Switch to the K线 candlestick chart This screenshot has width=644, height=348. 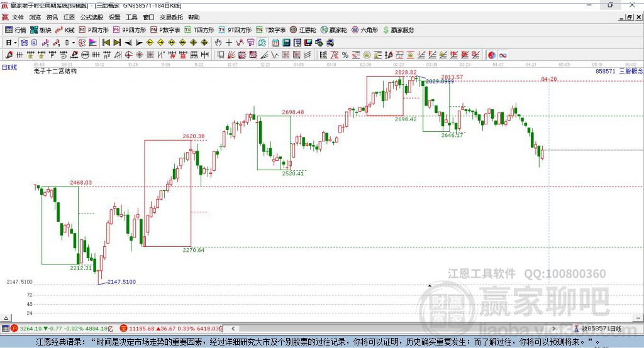coord(65,30)
